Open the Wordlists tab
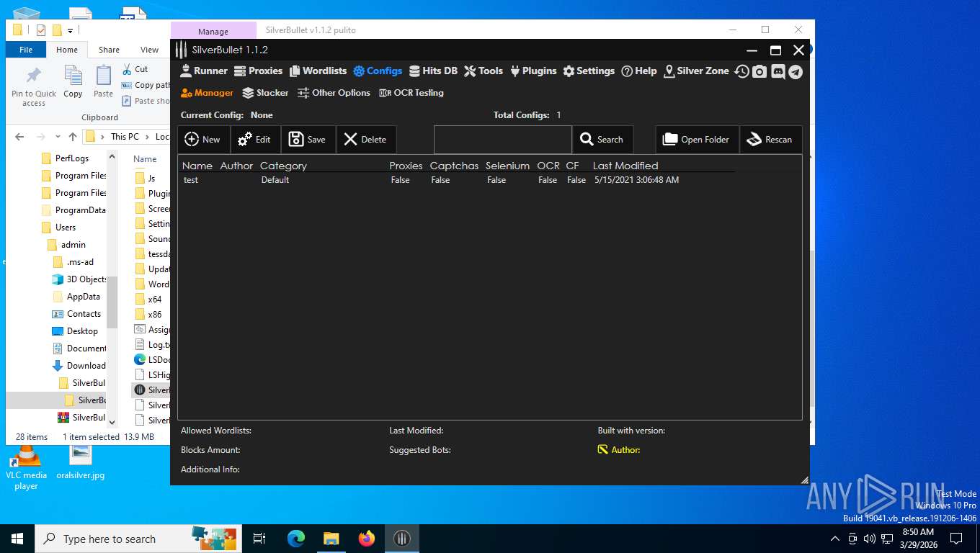The height and width of the screenshot is (553, 980). 318,71
